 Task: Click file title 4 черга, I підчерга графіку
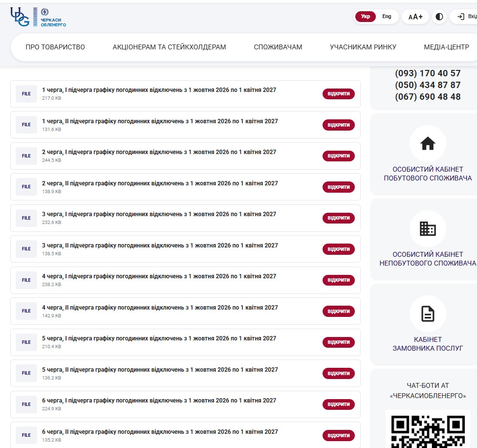(159, 276)
